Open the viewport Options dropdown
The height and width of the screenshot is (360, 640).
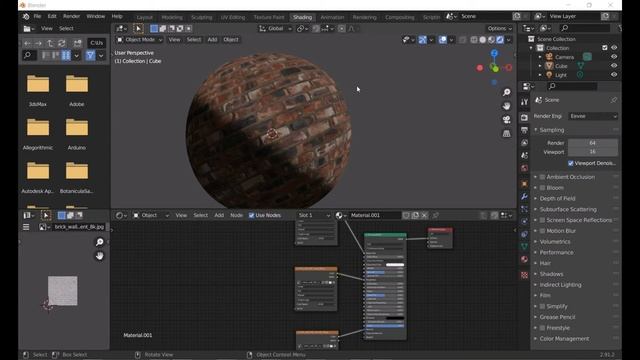(x=500, y=29)
